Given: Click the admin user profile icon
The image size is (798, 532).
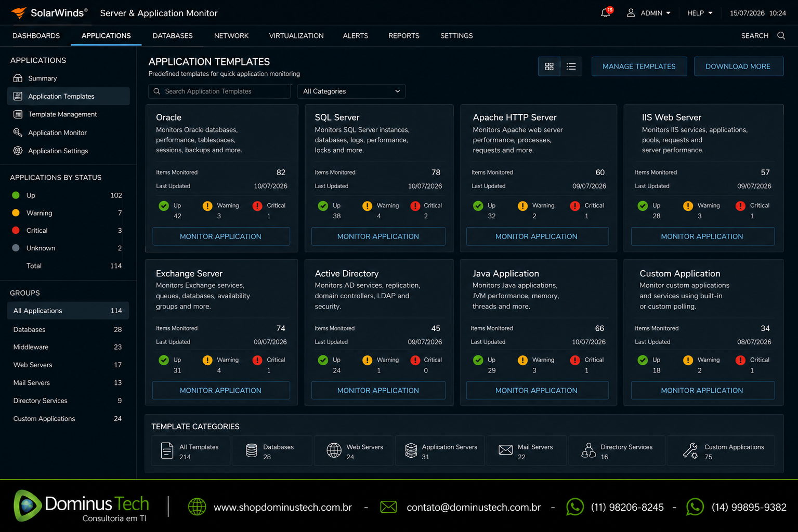Looking at the screenshot, I should coord(631,12).
